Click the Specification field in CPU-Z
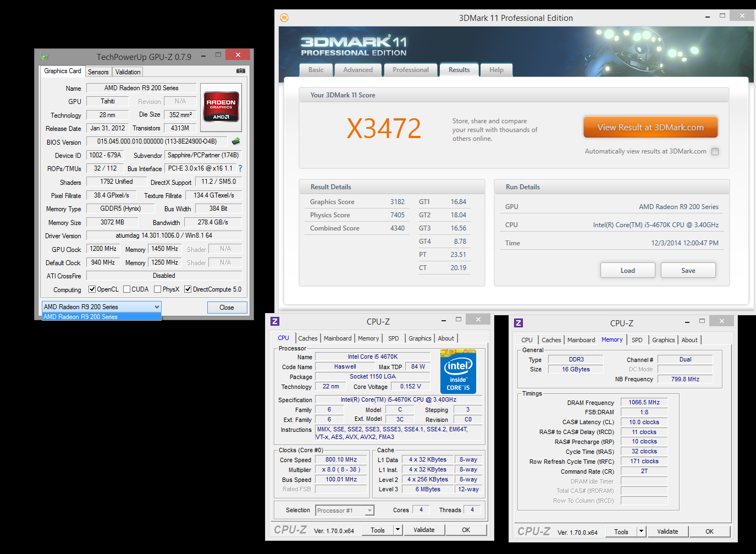Screen dimensions: 756x554 (x=399, y=400)
